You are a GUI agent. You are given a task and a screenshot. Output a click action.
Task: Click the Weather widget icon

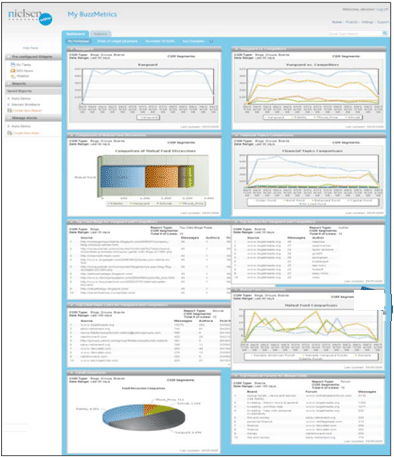[13, 76]
